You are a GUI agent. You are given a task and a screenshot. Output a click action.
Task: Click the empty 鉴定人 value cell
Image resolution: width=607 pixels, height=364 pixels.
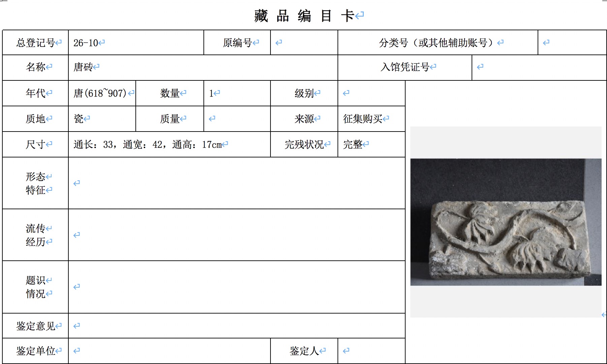pyautogui.click(x=372, y=351)
